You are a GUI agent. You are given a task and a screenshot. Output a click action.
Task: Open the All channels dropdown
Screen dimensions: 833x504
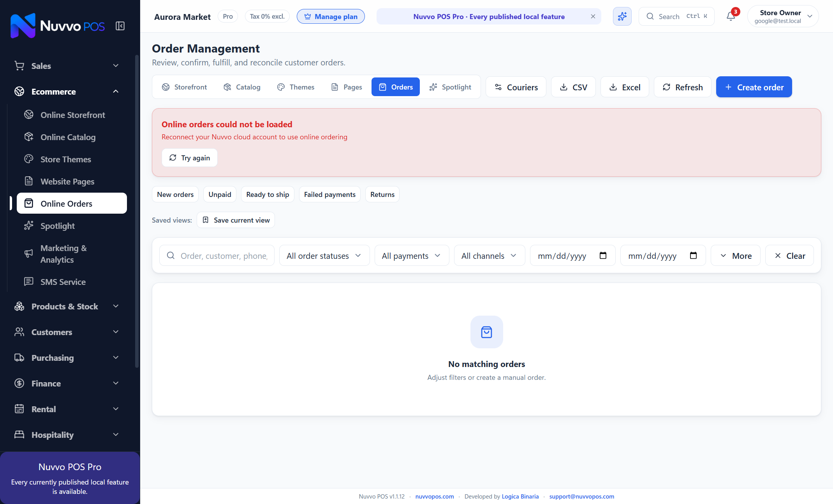(x=489, y=256)
